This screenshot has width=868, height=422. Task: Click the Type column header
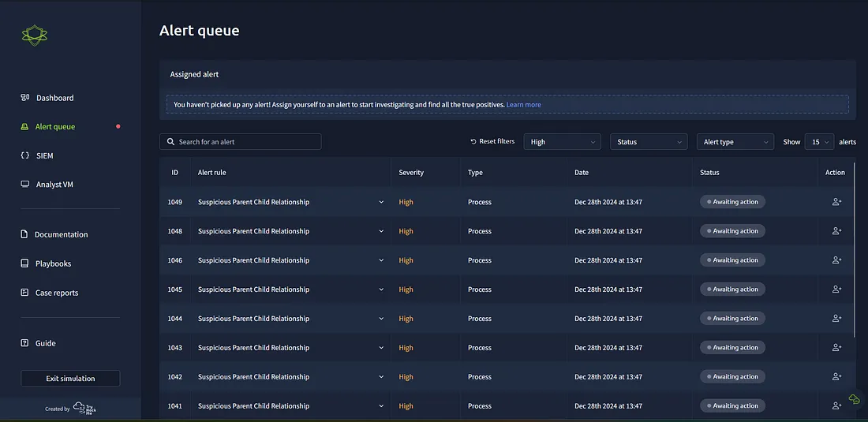(475, 173)
